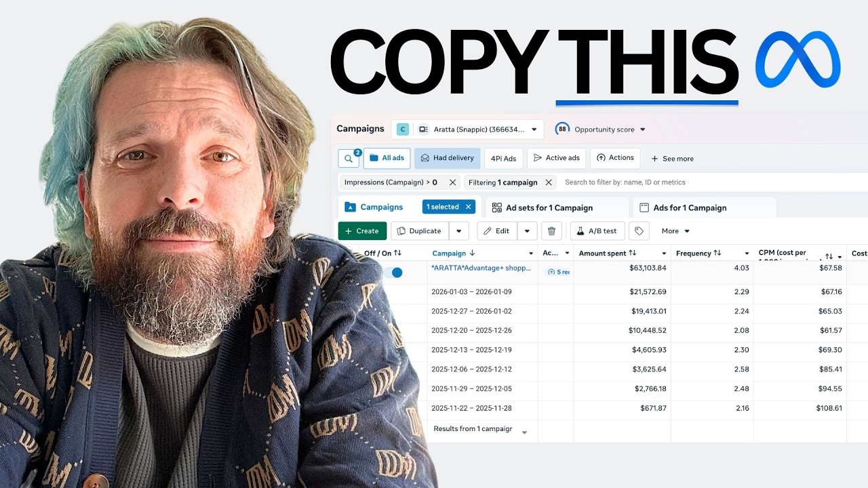Click the 2025-12-20 – 2025-12-26 row

(637, 331)
